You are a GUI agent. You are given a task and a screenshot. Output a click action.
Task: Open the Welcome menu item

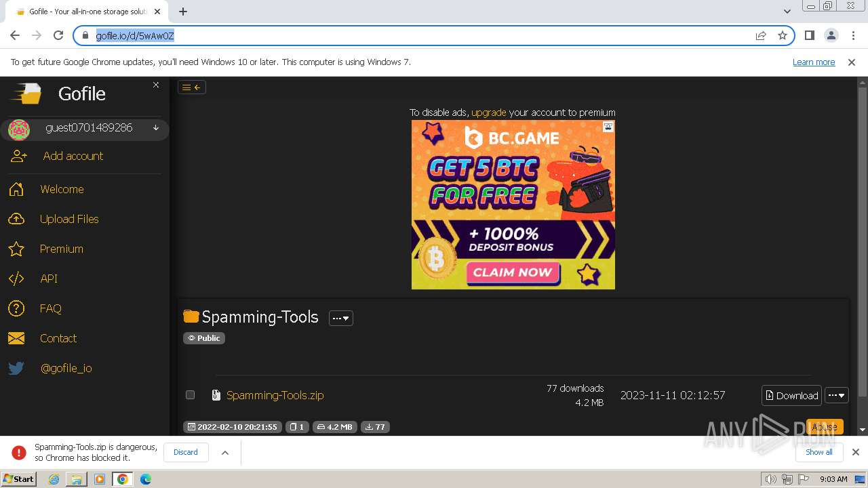(x=62, y=189)
